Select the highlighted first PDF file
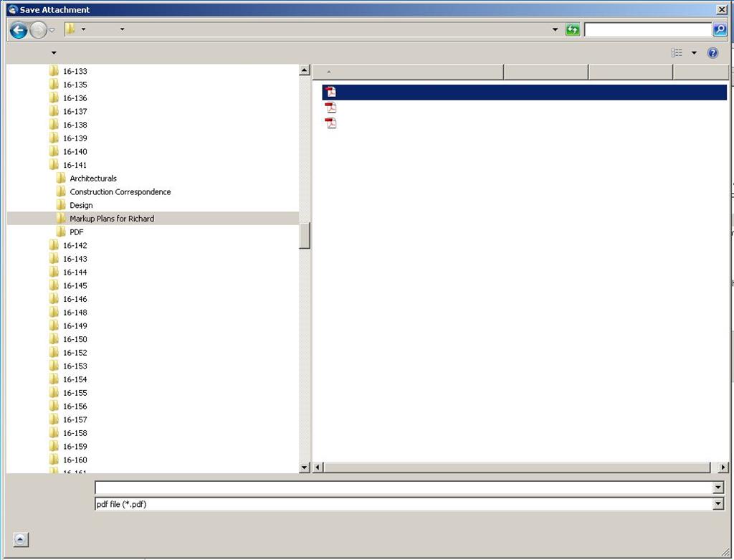 click(524, 92)
